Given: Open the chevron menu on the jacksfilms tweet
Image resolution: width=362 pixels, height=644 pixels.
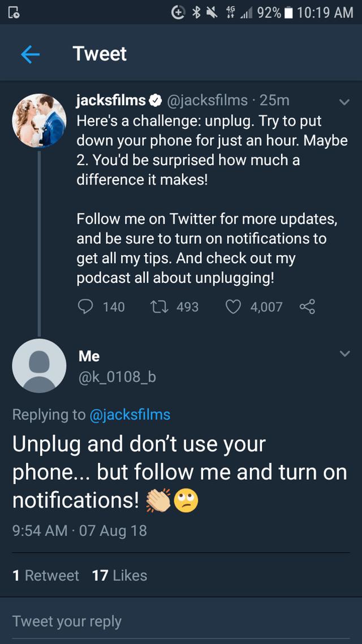Looking at the screenshot, I should [x=342, y=102].
